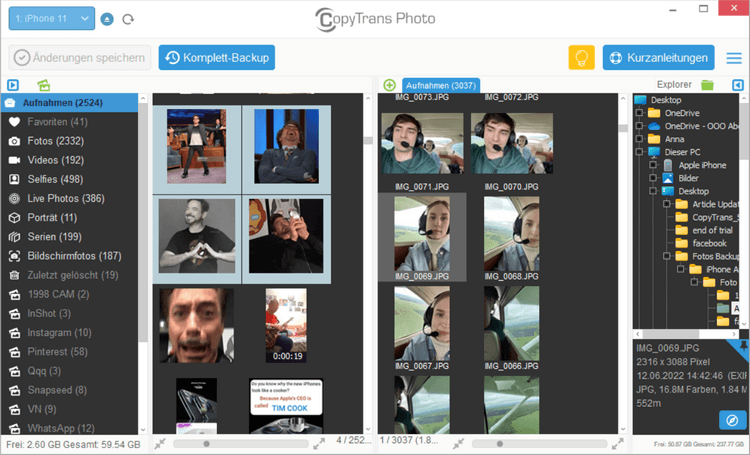750x455 pixels.
Task: Expand Article Updates folder node
Action: click(x=667, y=204)
